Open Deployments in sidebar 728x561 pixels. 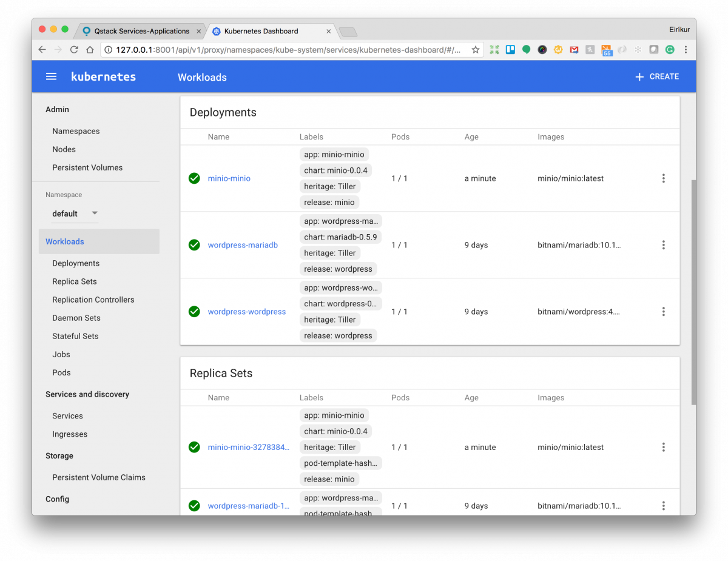tap(76, 263)
